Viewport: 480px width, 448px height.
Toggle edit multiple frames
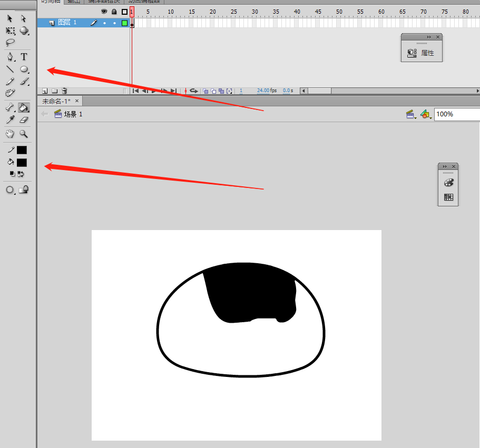point(221,91)
